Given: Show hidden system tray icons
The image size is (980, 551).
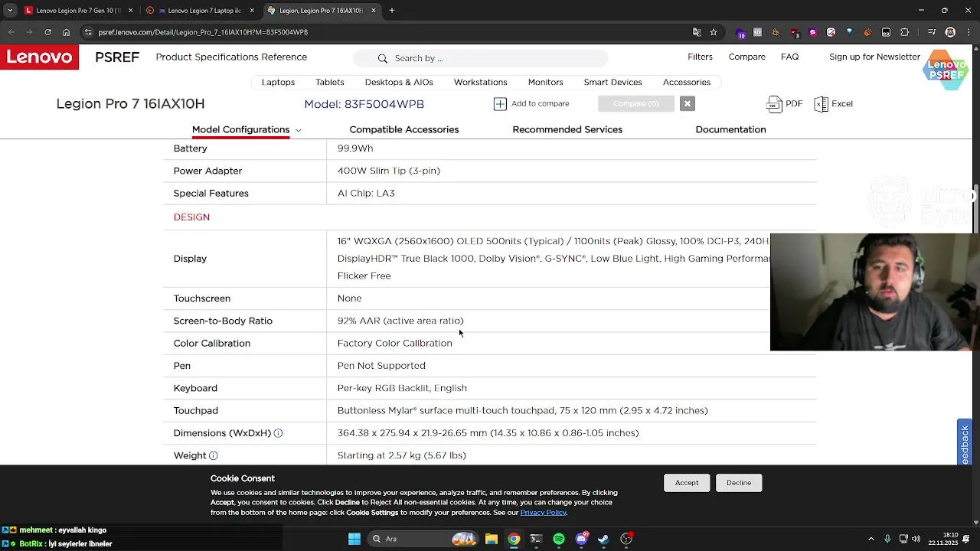Looking at the screenshot, I should pos(871,539).
